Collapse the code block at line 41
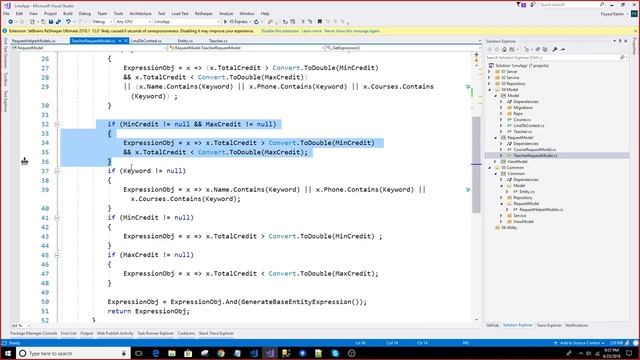Image resolution: width=640 pixels, height=360 pixels. [x=57, y=218]
